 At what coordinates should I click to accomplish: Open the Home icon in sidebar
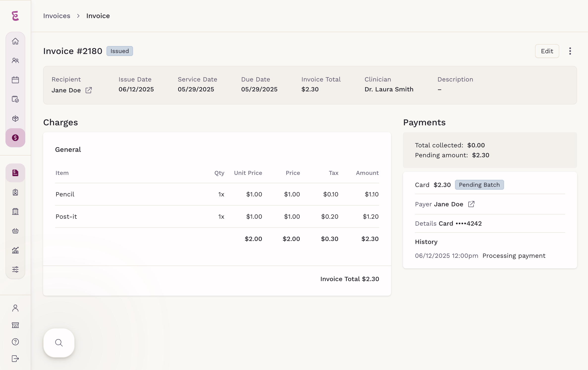click(15, 41)
